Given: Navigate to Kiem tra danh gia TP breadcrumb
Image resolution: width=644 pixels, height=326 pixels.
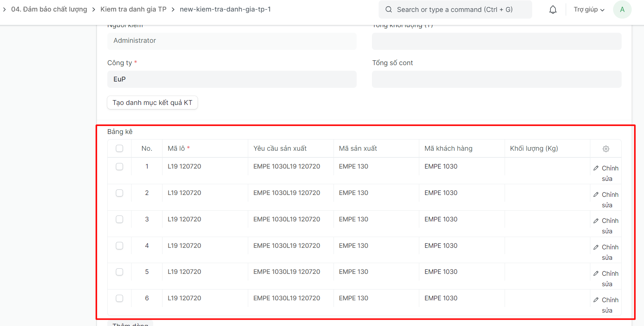Looking at the screenshot, I should click(133, 9).
